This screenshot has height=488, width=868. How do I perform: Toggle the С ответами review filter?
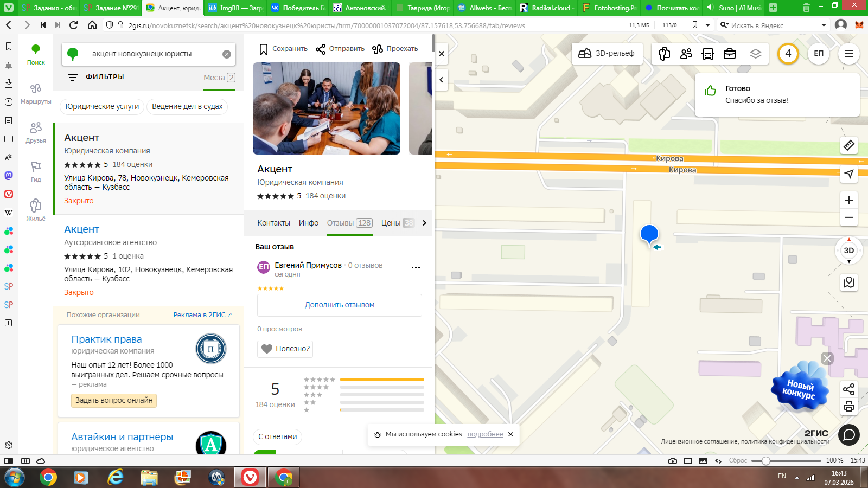[278, 436]
